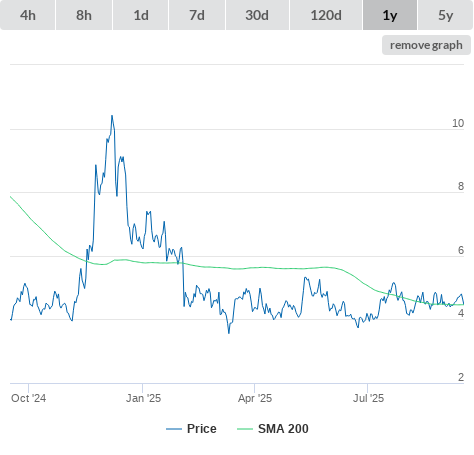Show the 30d price range
Viewport: 474px width, 455px height.
pos(257,15)
